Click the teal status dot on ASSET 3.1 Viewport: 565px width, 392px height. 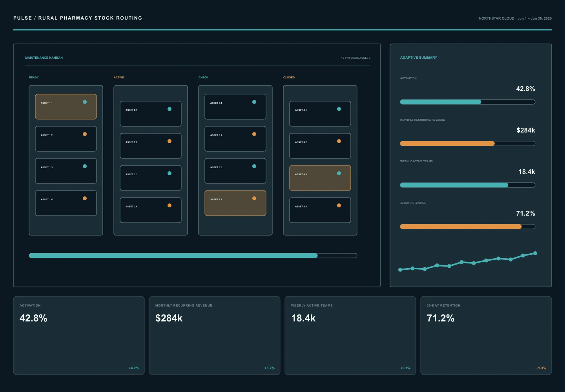254,102
